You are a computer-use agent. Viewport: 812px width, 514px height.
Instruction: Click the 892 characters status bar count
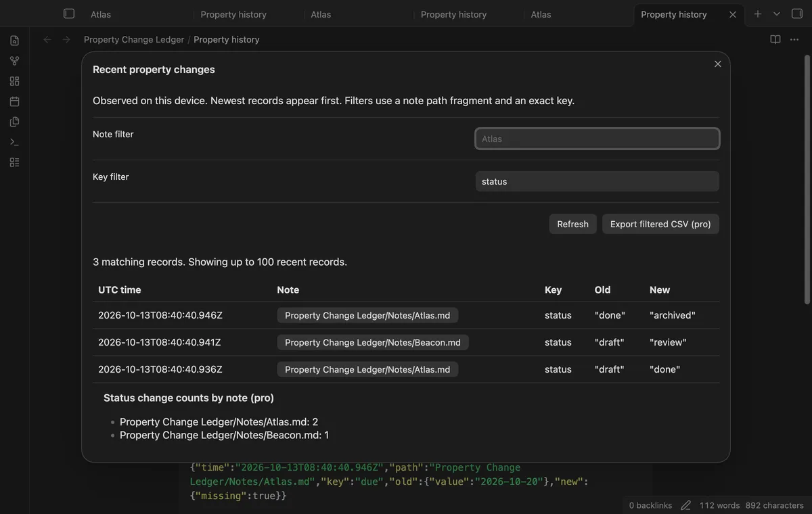coord(774,505)
